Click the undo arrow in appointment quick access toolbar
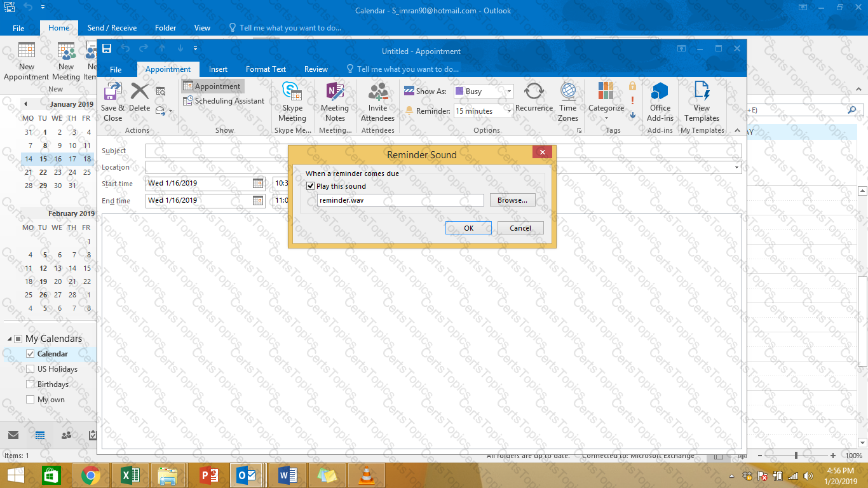This screenshot has width=868, height=488. (126, 48)
